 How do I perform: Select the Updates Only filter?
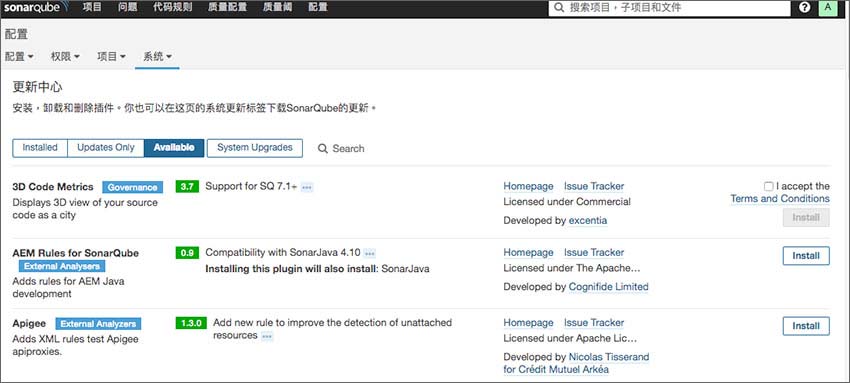106,148
